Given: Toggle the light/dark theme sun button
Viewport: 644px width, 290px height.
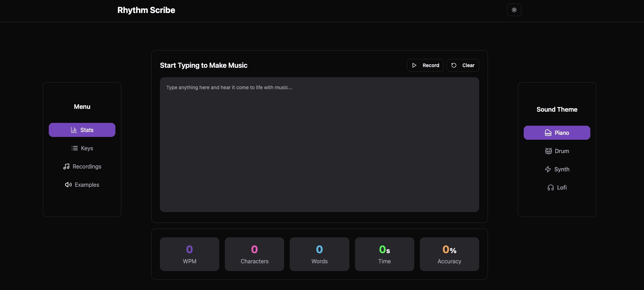Looking at the screenshot, I should [514, 10].
